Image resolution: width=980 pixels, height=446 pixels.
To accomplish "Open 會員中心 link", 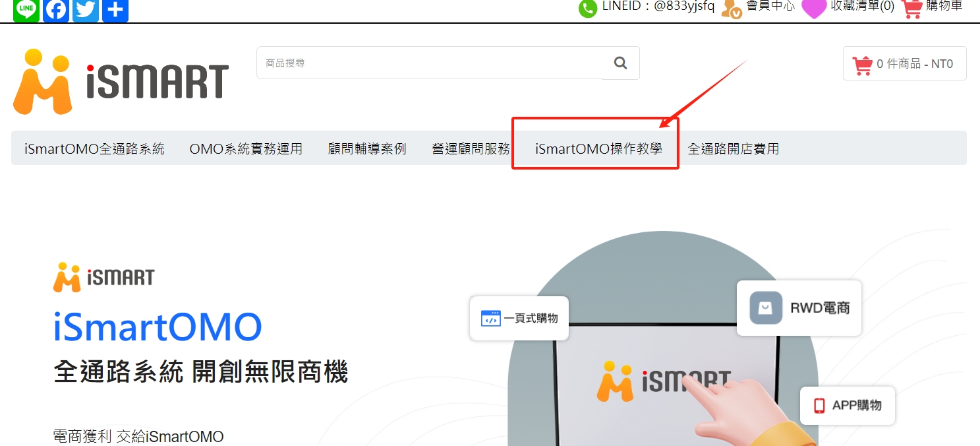I will (x=770, y=7).
